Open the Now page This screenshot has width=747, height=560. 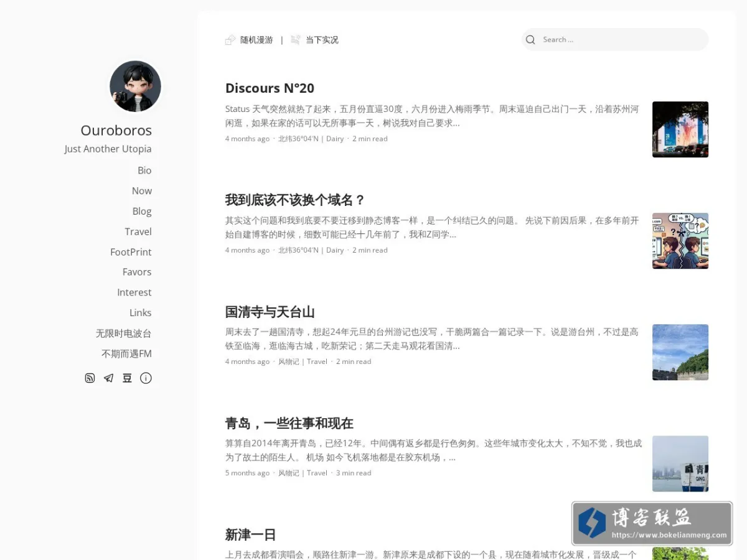(142, 191)
